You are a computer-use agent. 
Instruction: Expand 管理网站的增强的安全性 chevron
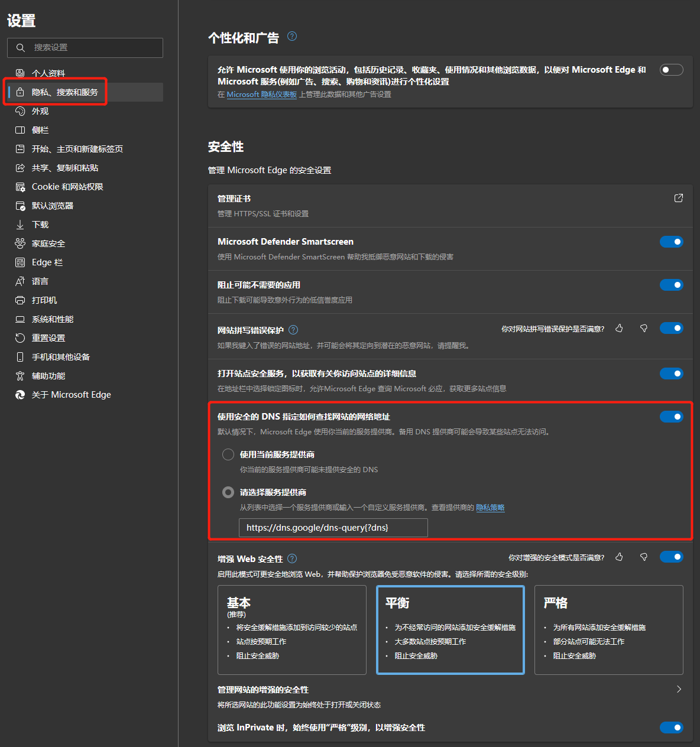click(x=679, y=689)
